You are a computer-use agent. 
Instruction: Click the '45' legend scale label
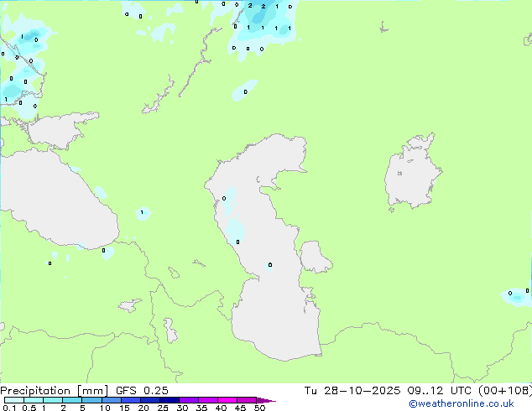[240, 408]
